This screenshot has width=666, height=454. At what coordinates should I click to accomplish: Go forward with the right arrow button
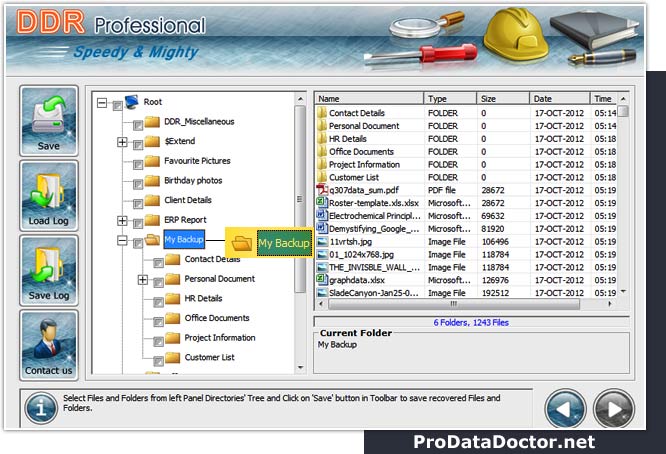tap(614, 409)
